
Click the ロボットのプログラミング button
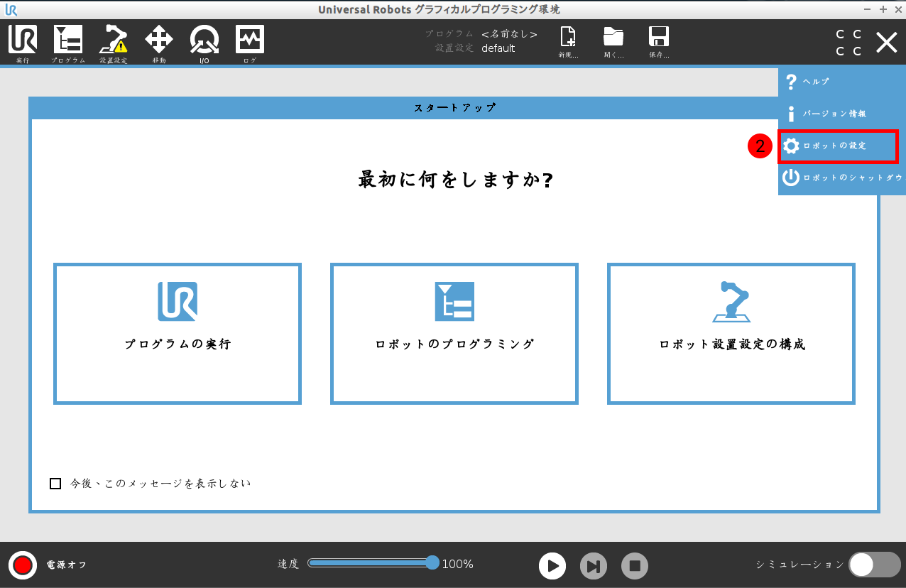tap(454, 333)
